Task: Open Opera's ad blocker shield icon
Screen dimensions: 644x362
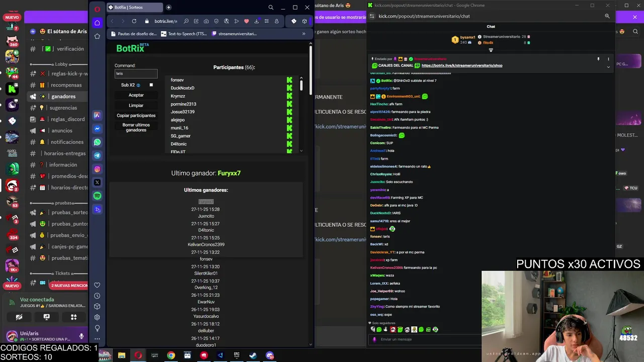Action: point(216,21)
